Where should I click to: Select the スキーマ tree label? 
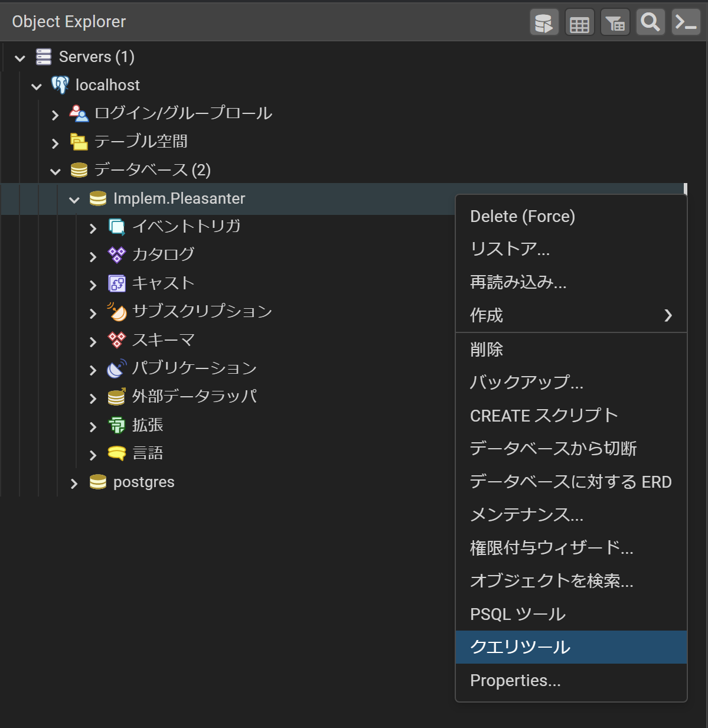[x=164, y=339]
